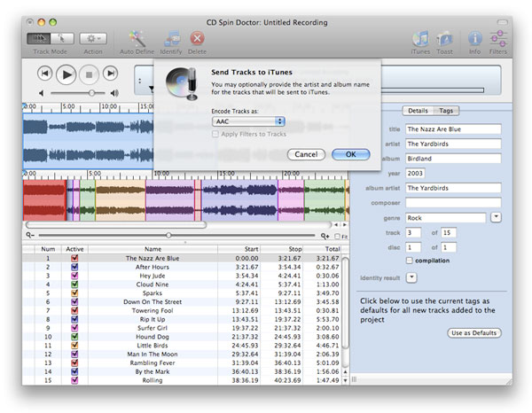
Task: Toggle Active checkbox for Hound Dog
Action: pyautogui.click(x=74, y=337)
